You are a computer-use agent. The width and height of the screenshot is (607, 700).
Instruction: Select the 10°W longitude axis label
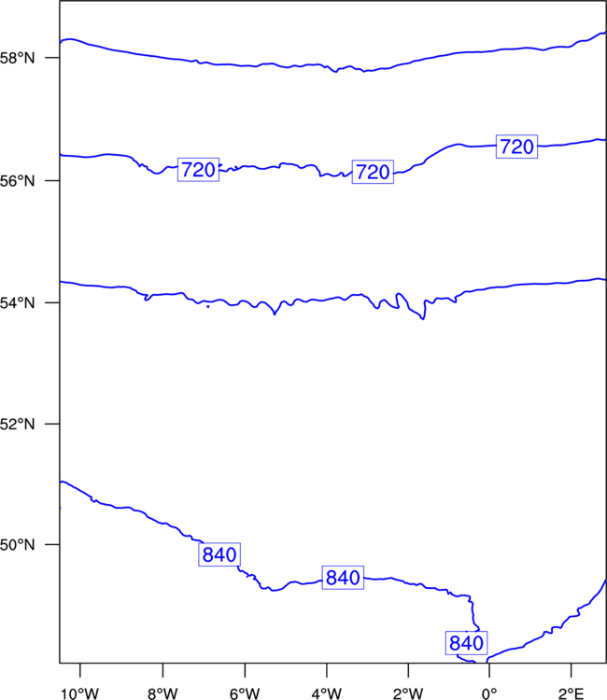80,693
